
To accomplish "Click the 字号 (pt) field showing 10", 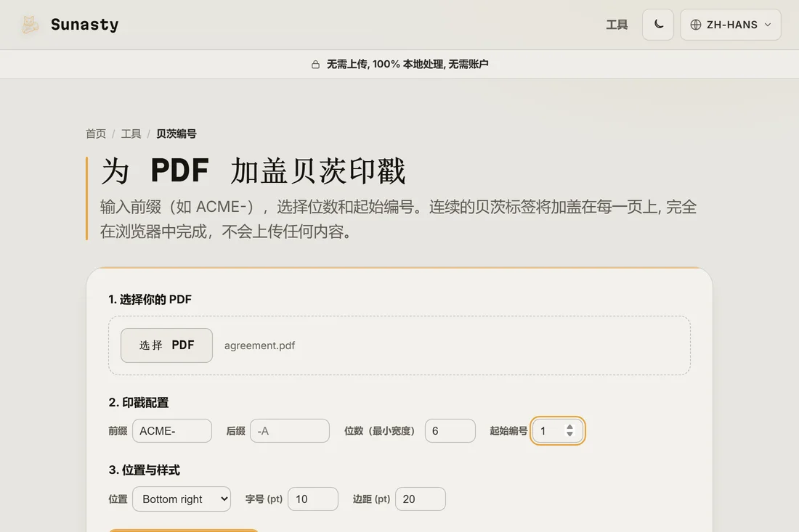I will pos(313,499).
